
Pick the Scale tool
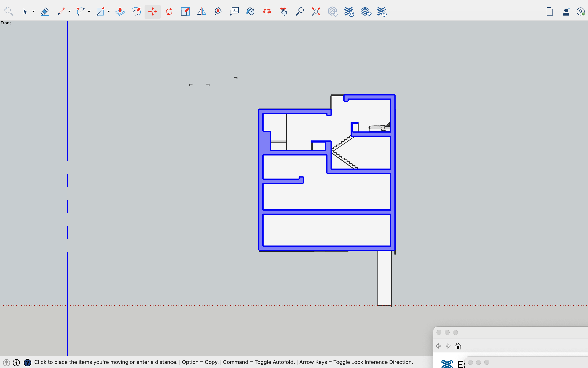(x=185, y=11)
